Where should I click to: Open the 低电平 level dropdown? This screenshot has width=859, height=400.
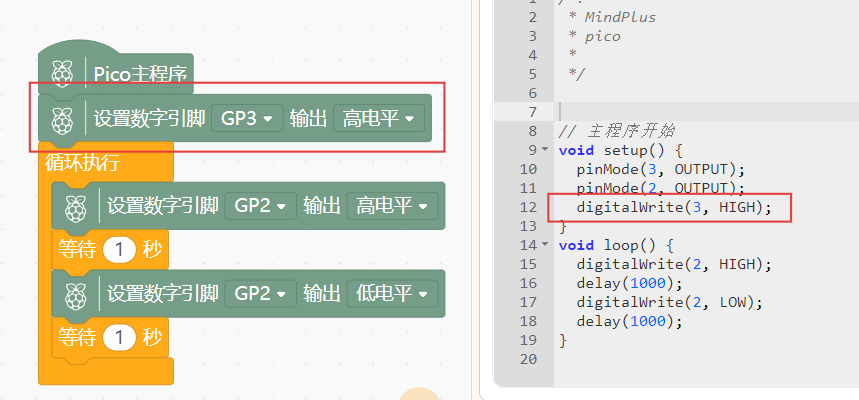pyautogui.click(x=392, y=294)
